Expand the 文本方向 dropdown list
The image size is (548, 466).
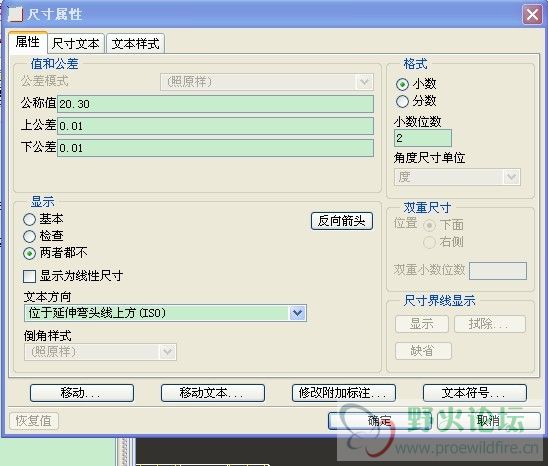297,313
